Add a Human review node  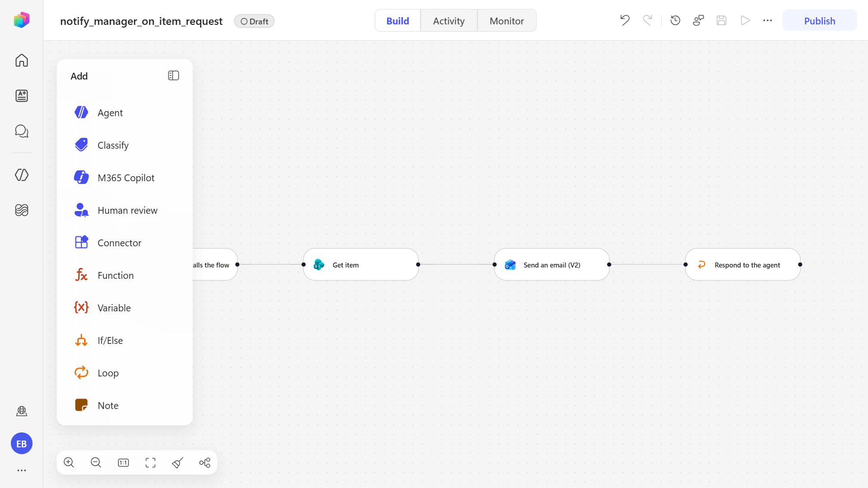click(x=125, y=210)
